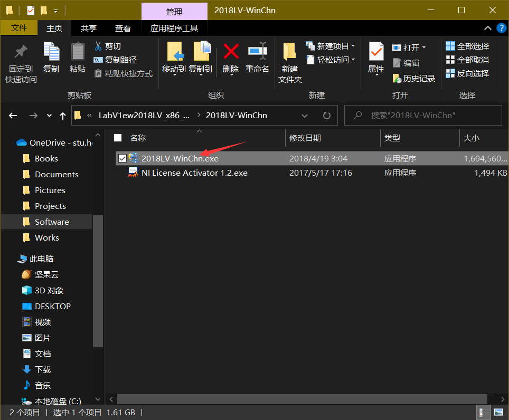
Task: Go up one folder level
Action: point(63,116)
